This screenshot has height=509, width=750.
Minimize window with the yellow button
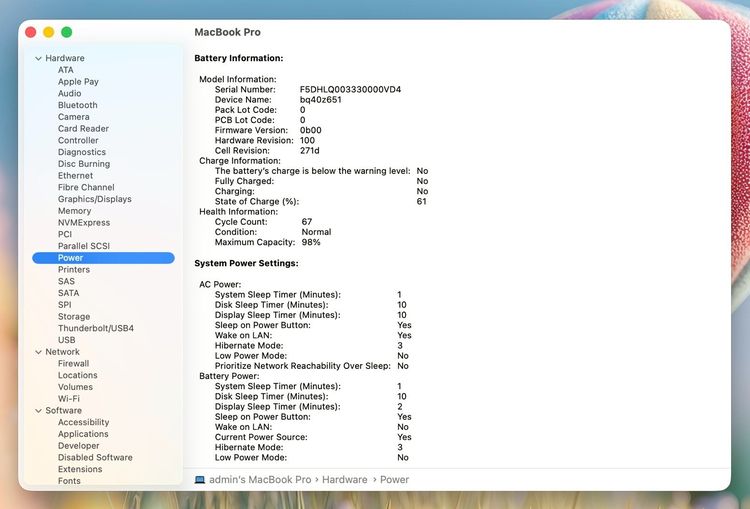pos(49,32)
